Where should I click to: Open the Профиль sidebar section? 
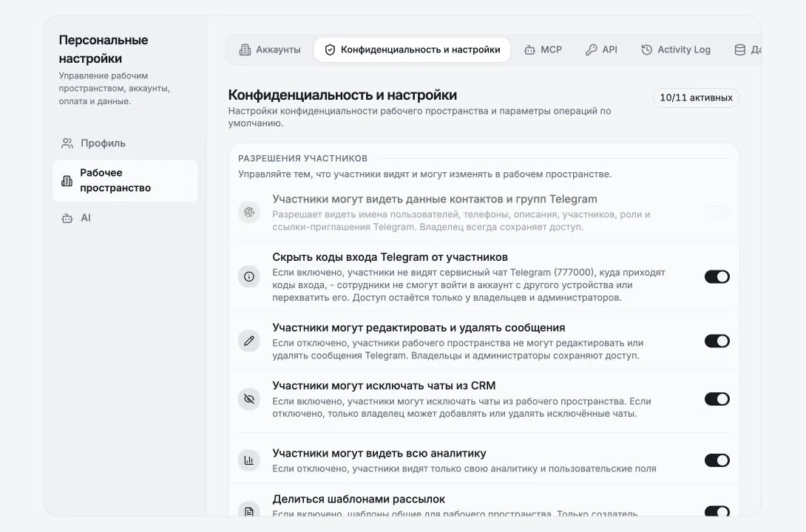[x=125, y=143]
